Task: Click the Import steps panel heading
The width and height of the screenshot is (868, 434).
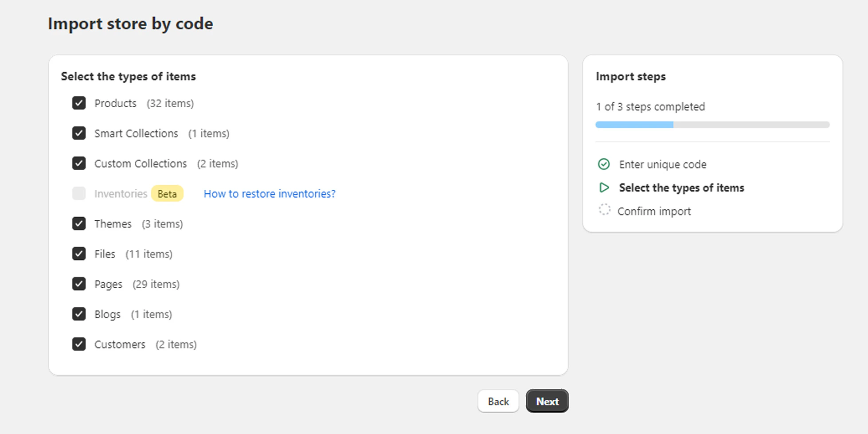Action: [x=631, y=76]
